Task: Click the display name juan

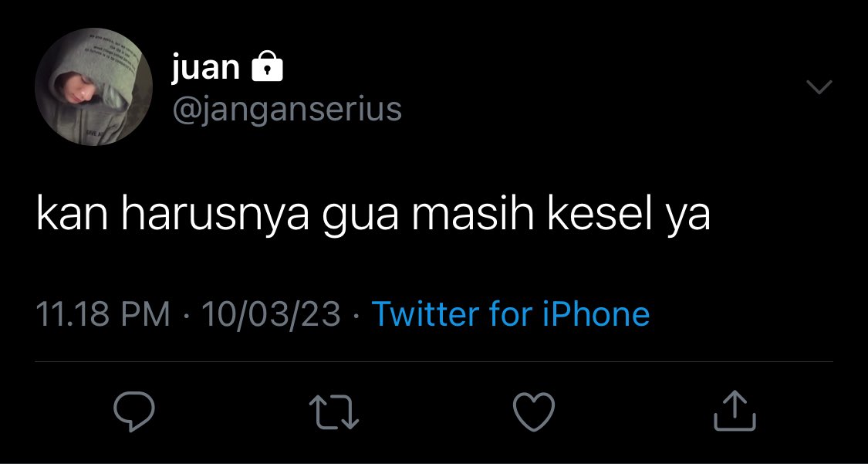Action: click(206, 68)
